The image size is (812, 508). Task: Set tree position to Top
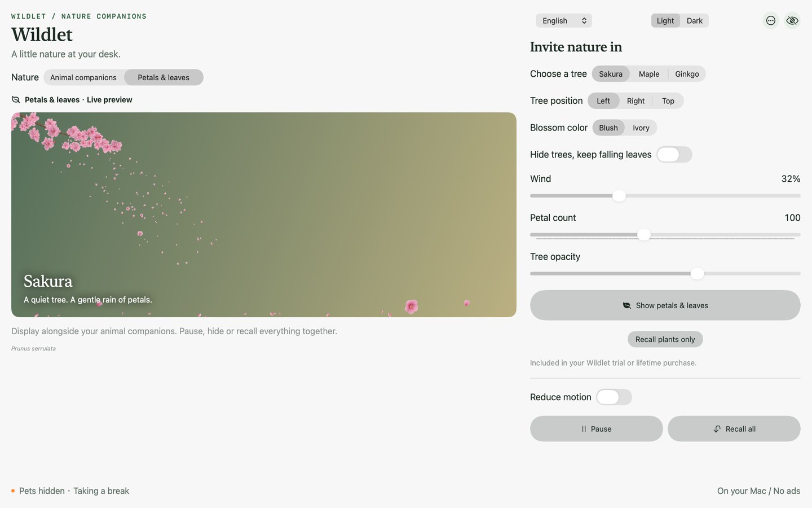coord(668,101)
